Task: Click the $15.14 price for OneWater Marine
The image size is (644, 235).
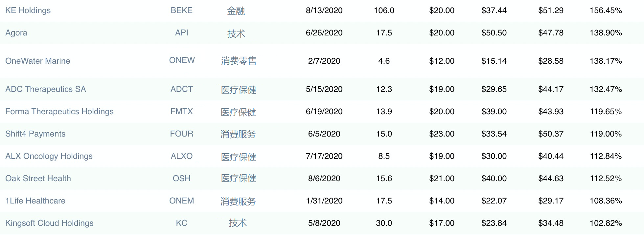Action: tap(494, 61)
